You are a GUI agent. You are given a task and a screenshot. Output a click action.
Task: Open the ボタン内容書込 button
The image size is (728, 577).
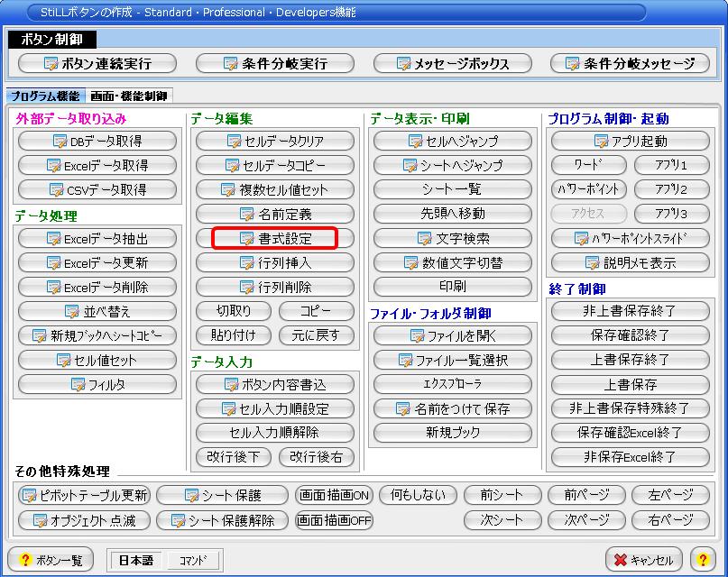(275, 384)
